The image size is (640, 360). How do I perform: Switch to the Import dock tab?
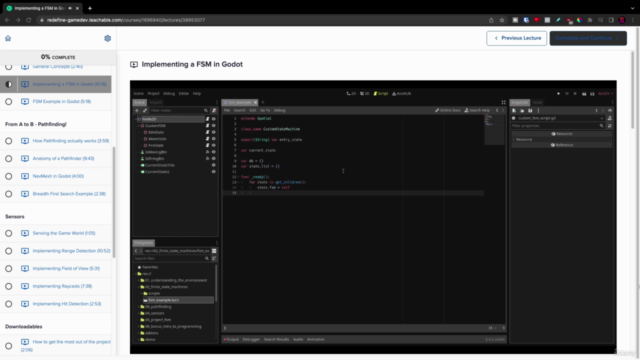tap(155, 102)
